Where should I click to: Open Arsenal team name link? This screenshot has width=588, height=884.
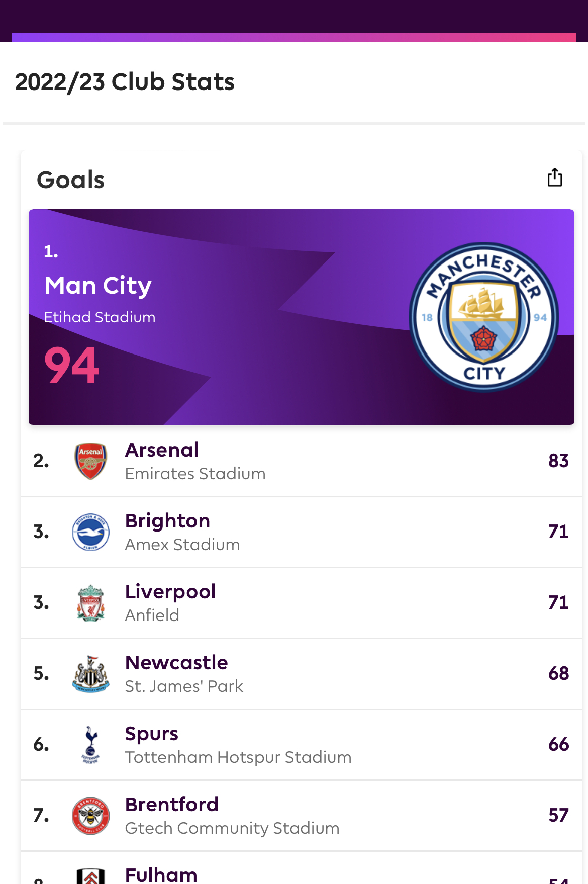tap(162, 450)
